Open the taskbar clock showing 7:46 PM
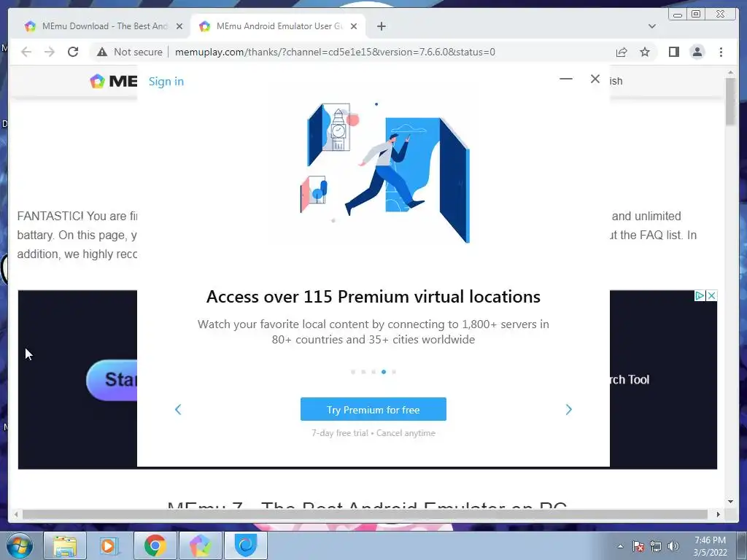The width and height of the screenshot is (747, 560). tap(709, 546)
